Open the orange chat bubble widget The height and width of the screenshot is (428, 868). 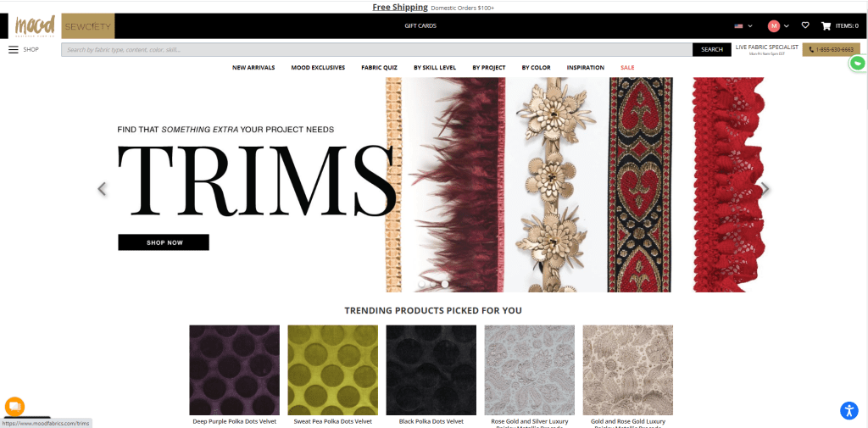tap(14, 405)
